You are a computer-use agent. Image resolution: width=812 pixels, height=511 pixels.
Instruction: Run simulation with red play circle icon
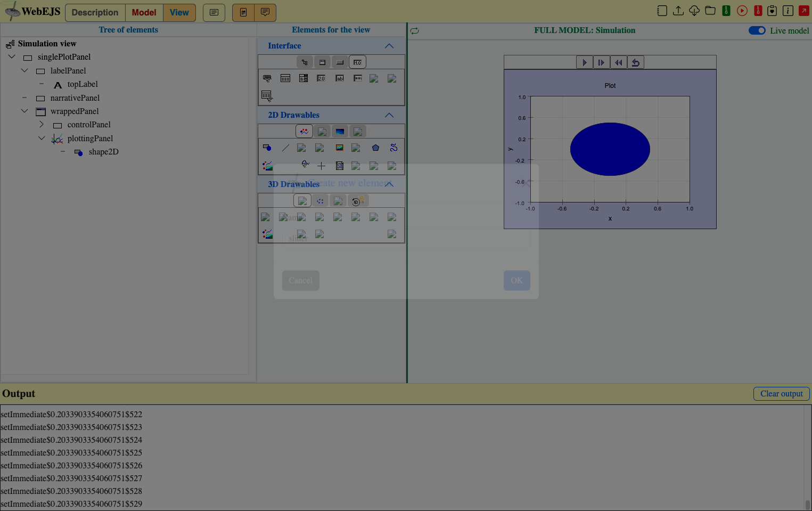742,11
